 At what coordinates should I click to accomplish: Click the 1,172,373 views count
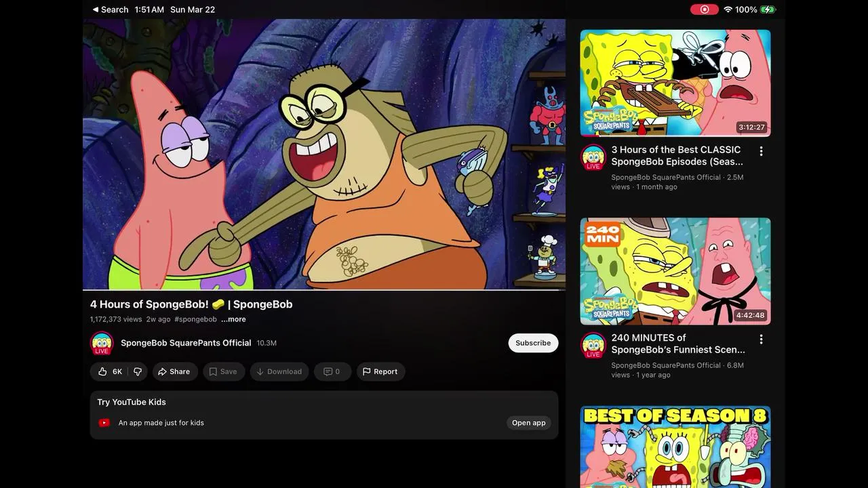(x=116, y=319)
